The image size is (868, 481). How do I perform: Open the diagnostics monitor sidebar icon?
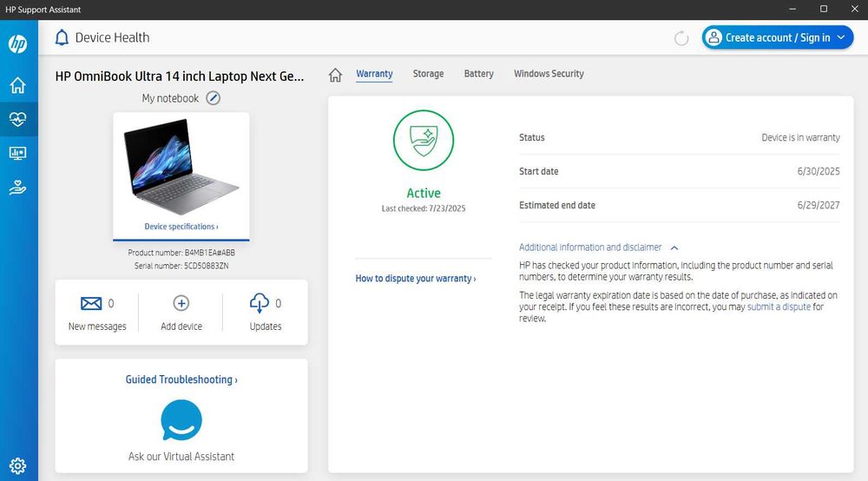click(18, 154)
